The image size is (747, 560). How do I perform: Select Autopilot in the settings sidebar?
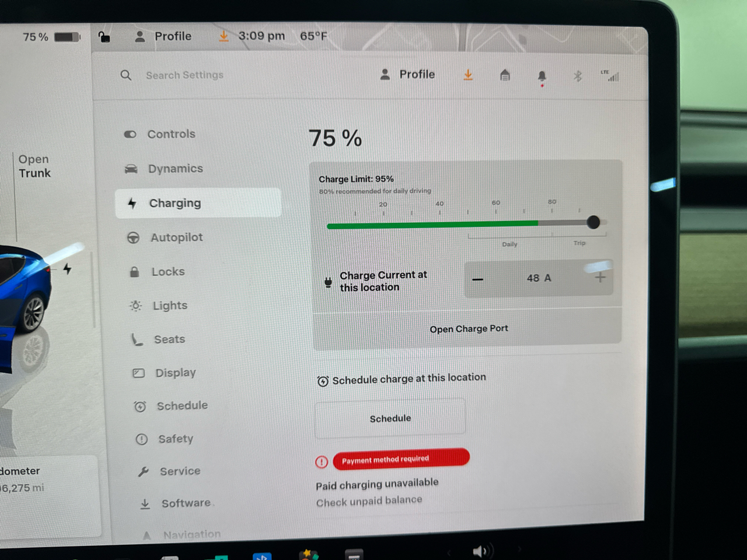coord(176,237)
